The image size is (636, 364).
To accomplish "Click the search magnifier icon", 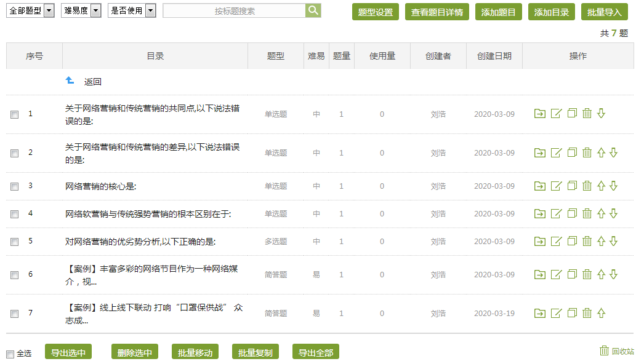I will [313, 10].
